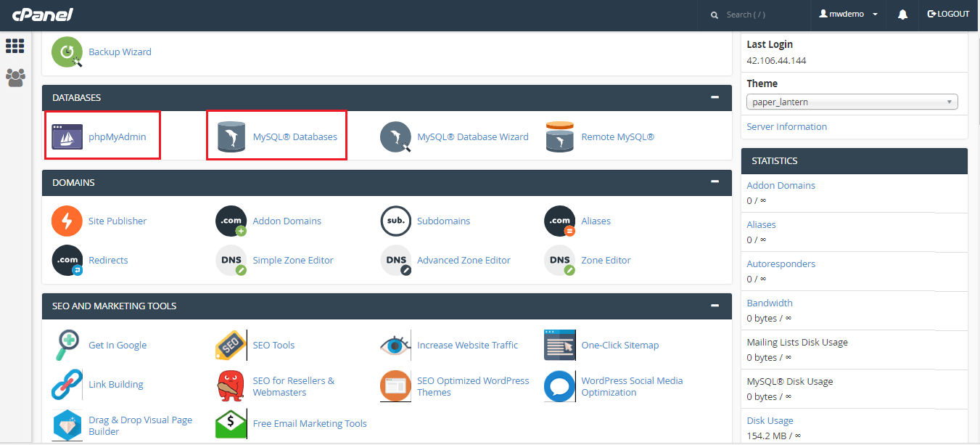Click the STATISTICS panel header

pyautogui.click(x=855, y=161)
